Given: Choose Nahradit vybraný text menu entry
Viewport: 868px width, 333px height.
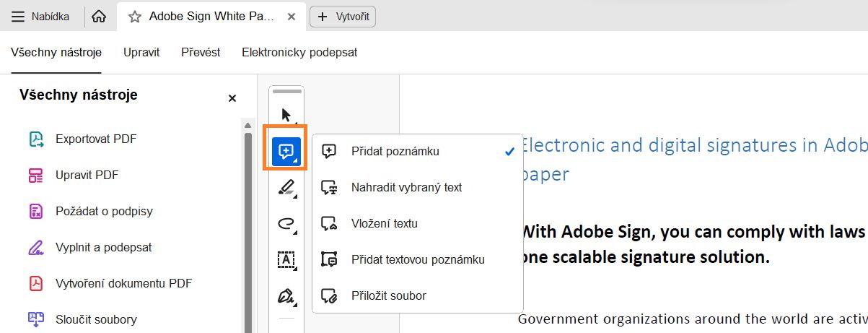Looking at the screenshot, I should coord(418,187).
